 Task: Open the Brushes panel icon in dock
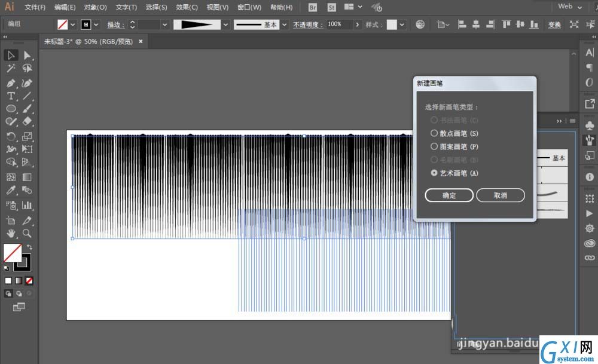click(x=590, y=140)
